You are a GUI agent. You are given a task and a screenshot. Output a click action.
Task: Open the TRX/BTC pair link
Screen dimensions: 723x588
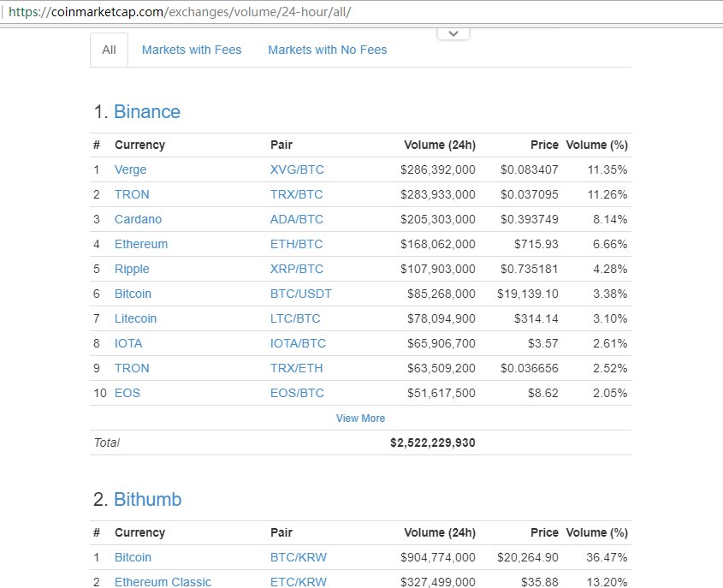297,194
